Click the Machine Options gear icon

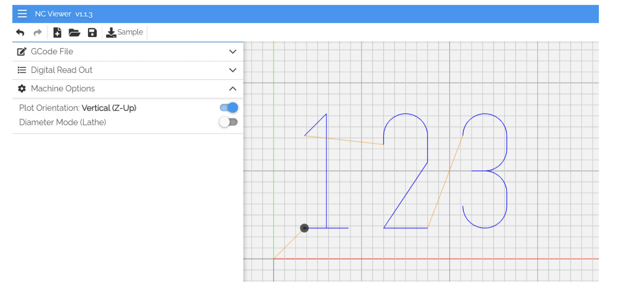pos(21,89)
